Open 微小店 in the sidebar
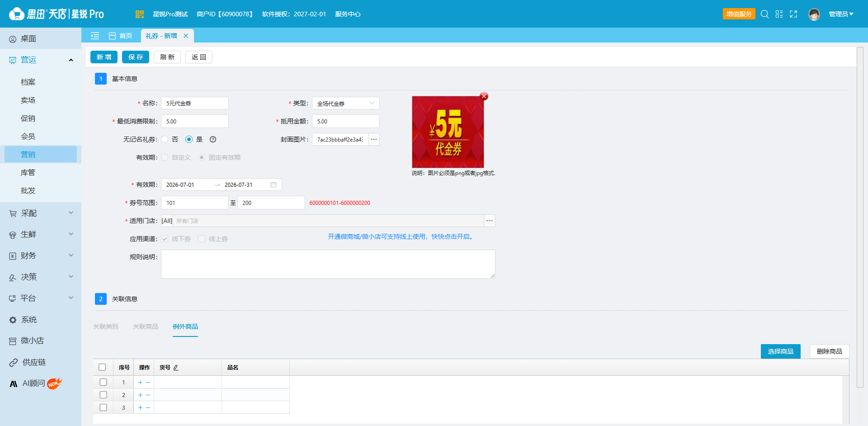 click(41, 341)
